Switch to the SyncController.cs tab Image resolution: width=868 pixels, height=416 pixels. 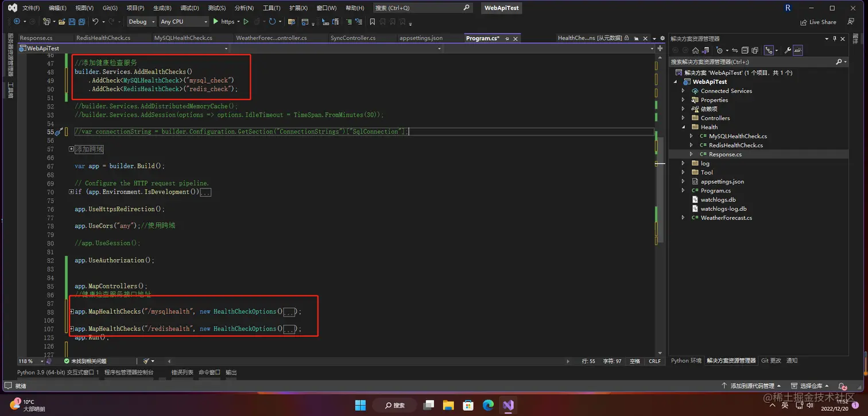[x=353, y=38]
